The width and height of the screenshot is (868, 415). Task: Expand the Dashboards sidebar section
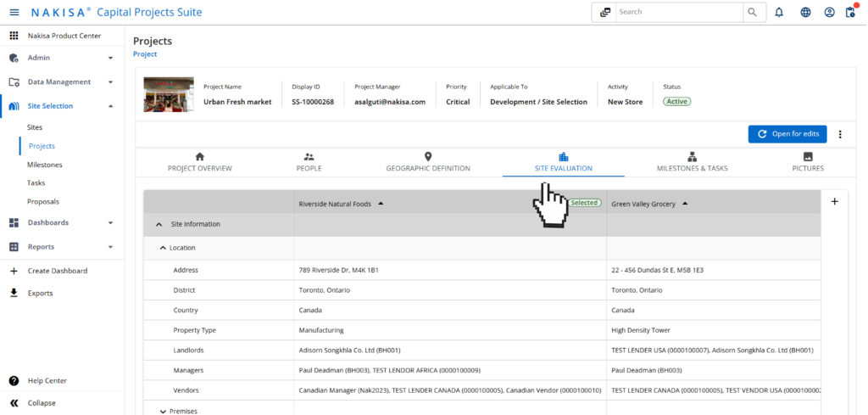(x=110, y=222)
